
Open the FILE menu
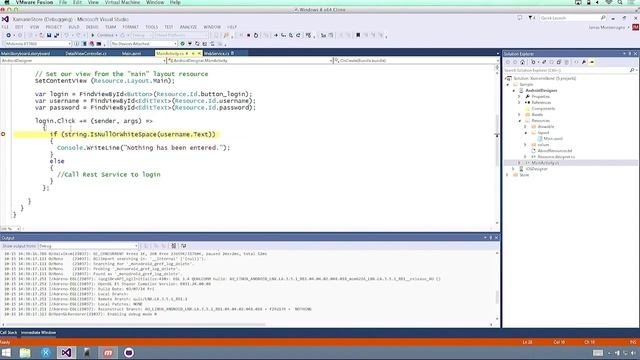(5, 27)
